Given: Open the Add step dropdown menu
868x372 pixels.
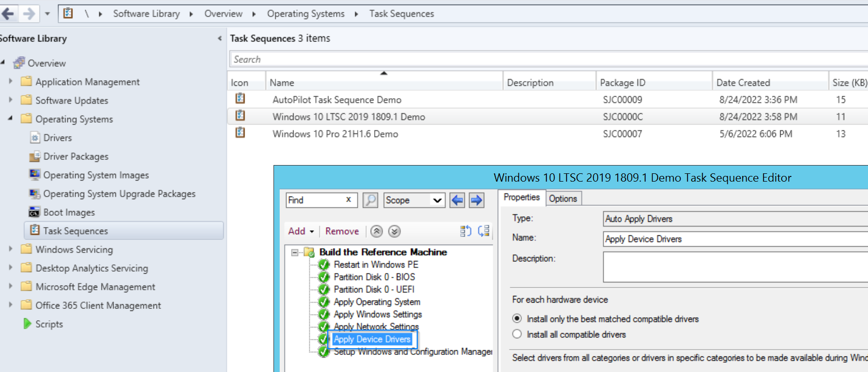Looking at the screenshot, I should (301, 231).
